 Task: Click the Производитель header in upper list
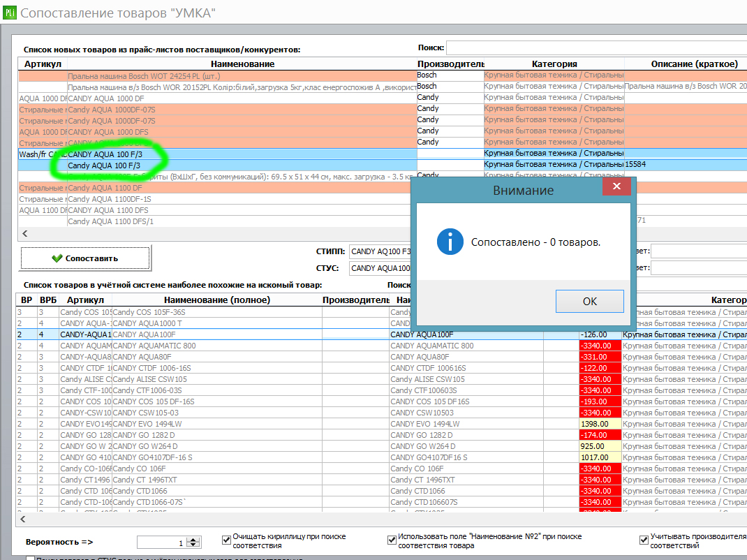[x=450, y=64]
